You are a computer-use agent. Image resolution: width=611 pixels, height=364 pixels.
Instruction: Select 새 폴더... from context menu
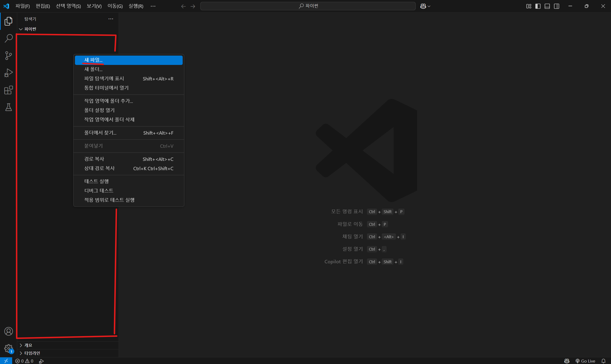[93, 69]
